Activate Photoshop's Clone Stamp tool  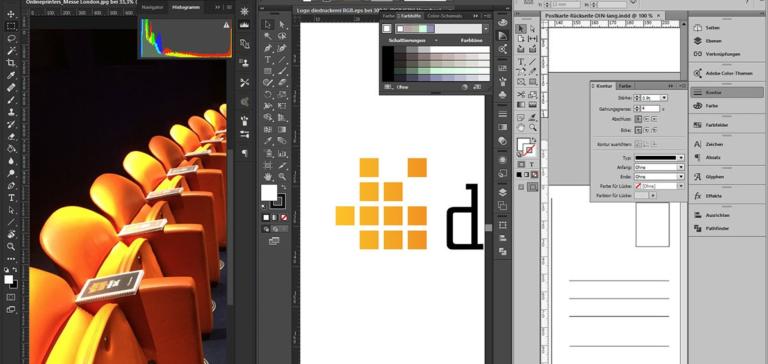click(11, 112)
